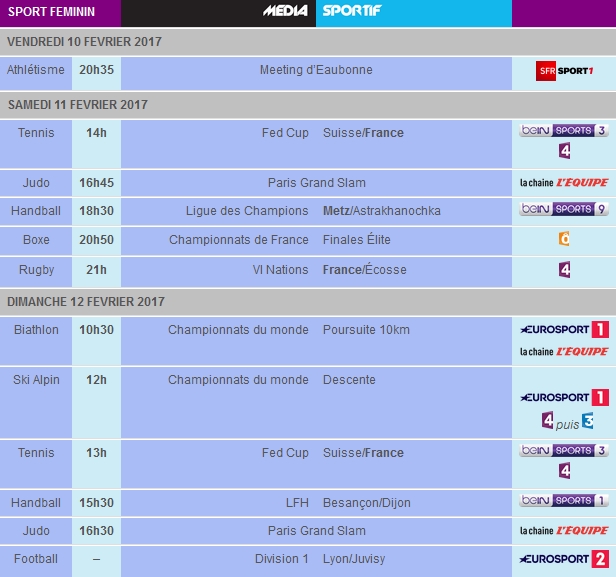Select the VENDREDI 10 FEVRIER 2017 header
Screen dimensions: 616x577
(x=308, y=42)
